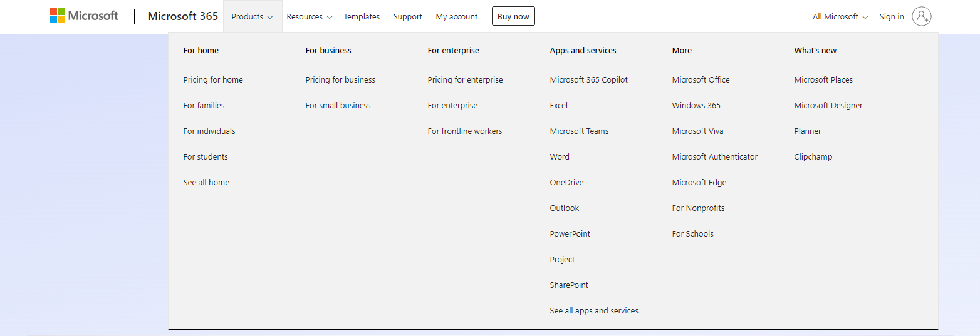Screen dimensions: 980x336
Task: Open Pricing for enterprise
Action: [x=466, y=80]
